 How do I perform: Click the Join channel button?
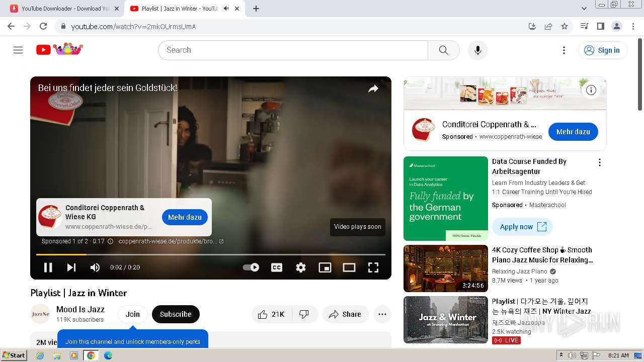point(133,314)
